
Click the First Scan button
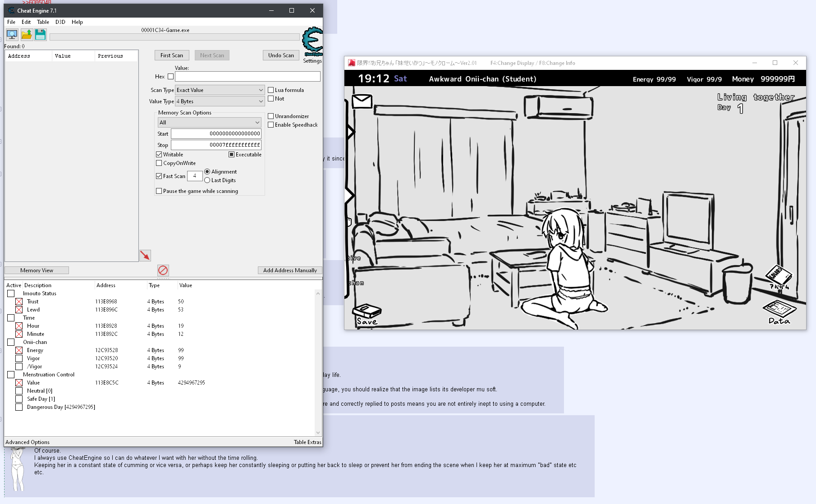pos(172,55)
